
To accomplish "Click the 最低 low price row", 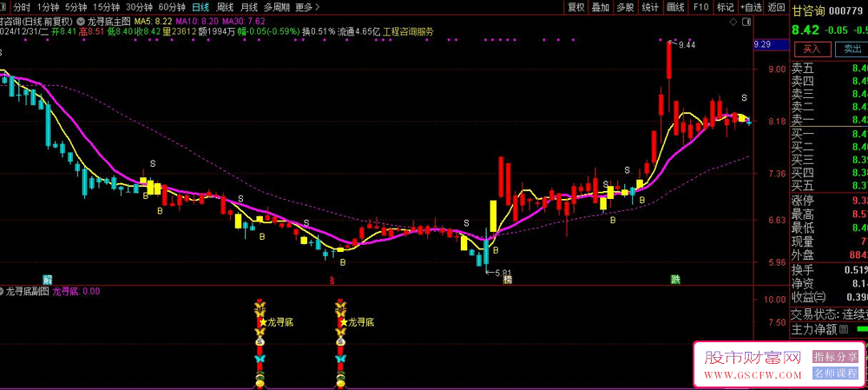I will [829, 228].
